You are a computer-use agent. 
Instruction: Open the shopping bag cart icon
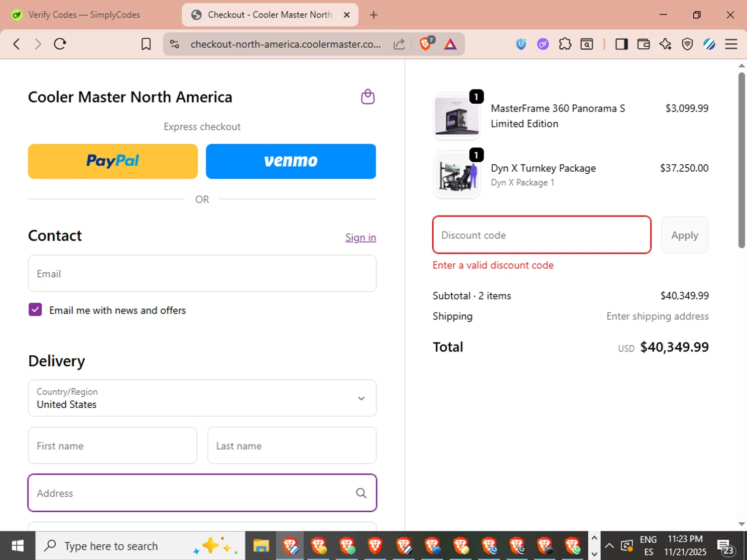(368, 97)
